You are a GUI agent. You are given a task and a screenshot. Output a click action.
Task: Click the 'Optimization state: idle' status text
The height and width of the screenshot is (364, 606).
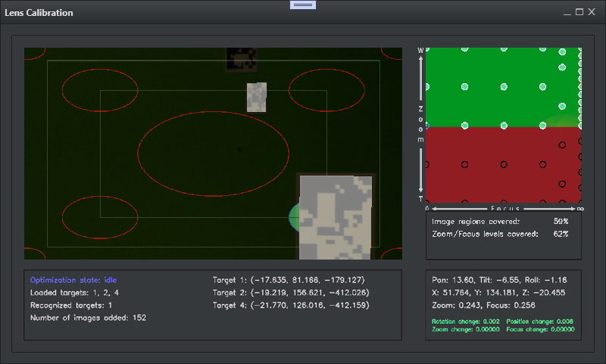tap(73, 280)
